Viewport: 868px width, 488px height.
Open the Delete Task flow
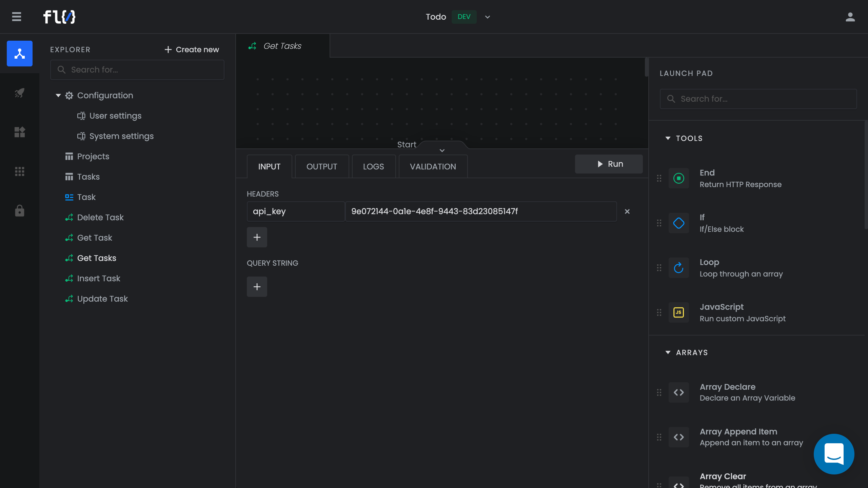click(x=94, y=218)
